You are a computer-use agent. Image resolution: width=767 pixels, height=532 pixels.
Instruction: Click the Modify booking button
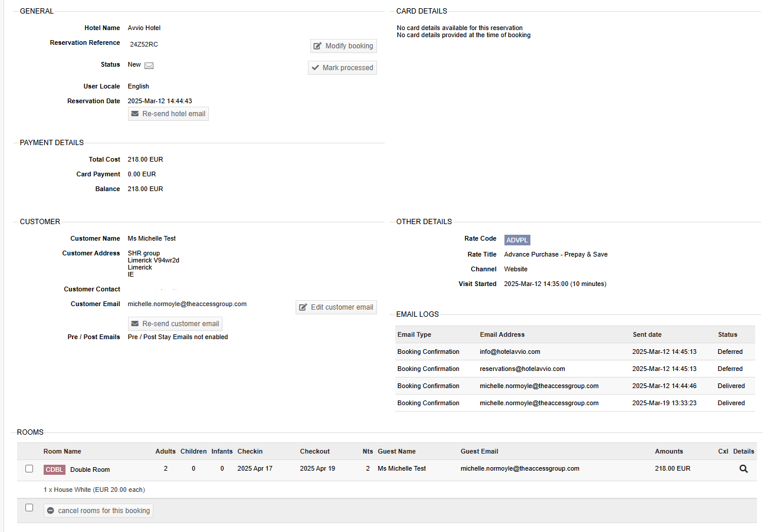[343, 46]
